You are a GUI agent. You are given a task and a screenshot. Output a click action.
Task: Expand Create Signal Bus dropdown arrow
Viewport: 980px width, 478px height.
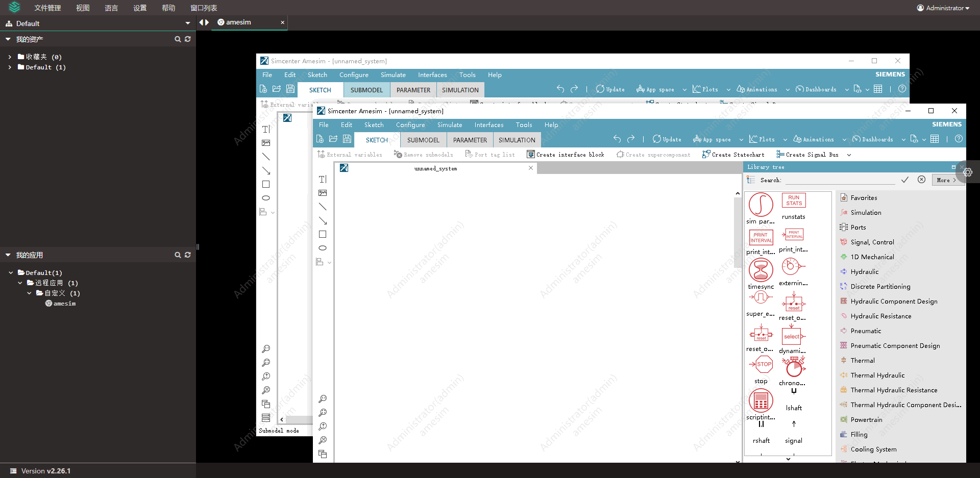pos(849,155)
